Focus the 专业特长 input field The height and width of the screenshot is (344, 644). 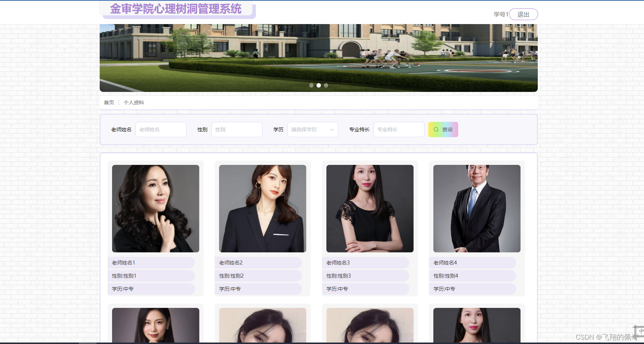pyautogui.click(x=399, y=130)
